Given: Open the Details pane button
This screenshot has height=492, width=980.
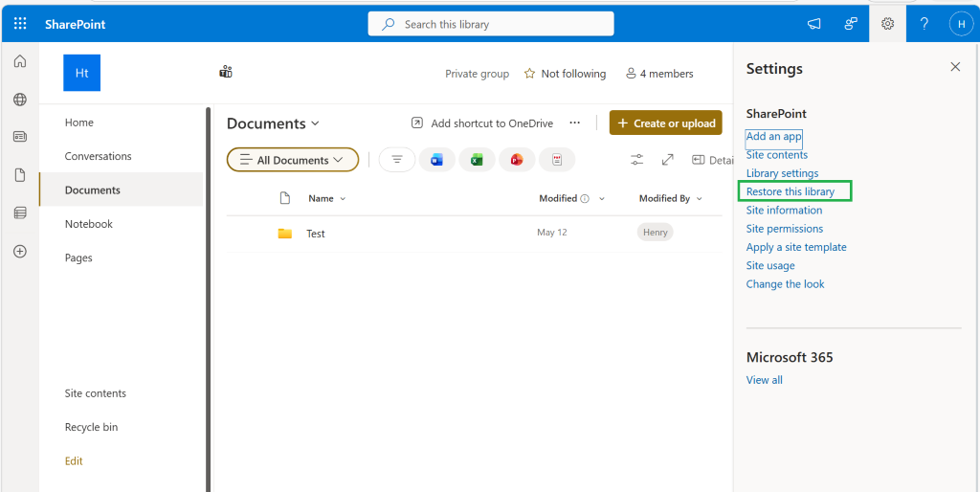Looking at the screenshot, I should (711, 160).
